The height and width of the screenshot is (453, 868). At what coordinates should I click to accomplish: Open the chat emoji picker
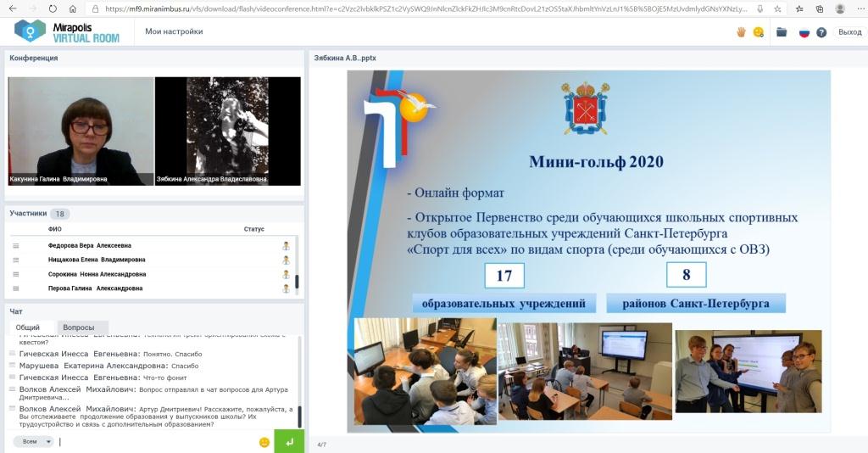pos(264,442)
